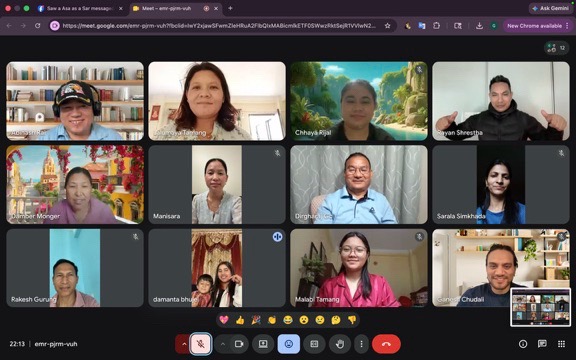The height and width of the screenshot is (360, 576).
Task: Send the party popper reaction
Action: pos(256,320)
